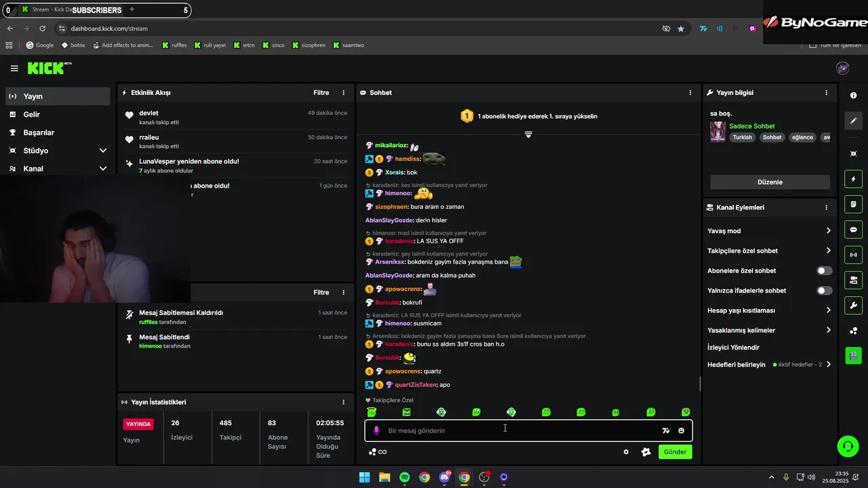Reload the browser page
868x488 pixels.
(42, 28)
